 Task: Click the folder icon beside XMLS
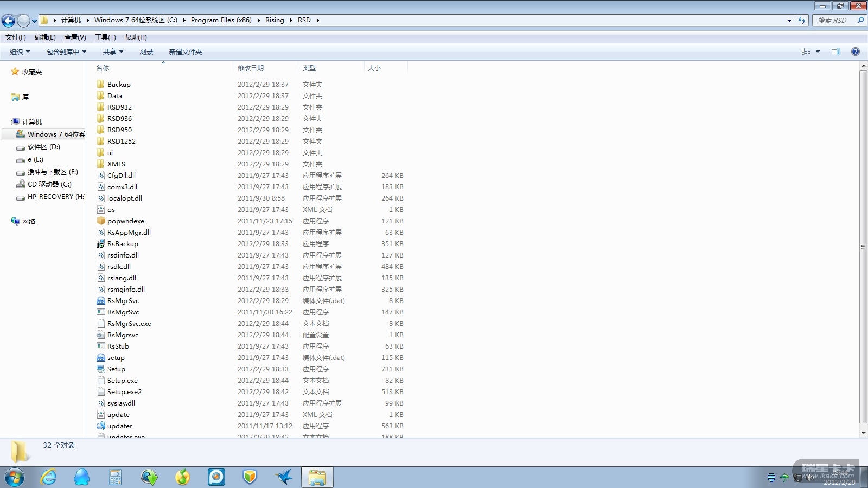click(x=101, y=164)
